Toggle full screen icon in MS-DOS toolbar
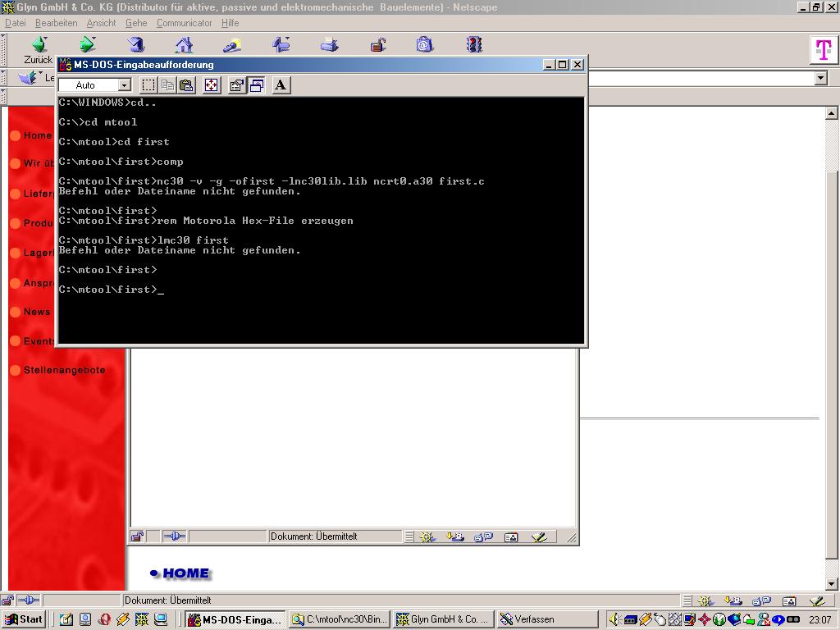 212,85
